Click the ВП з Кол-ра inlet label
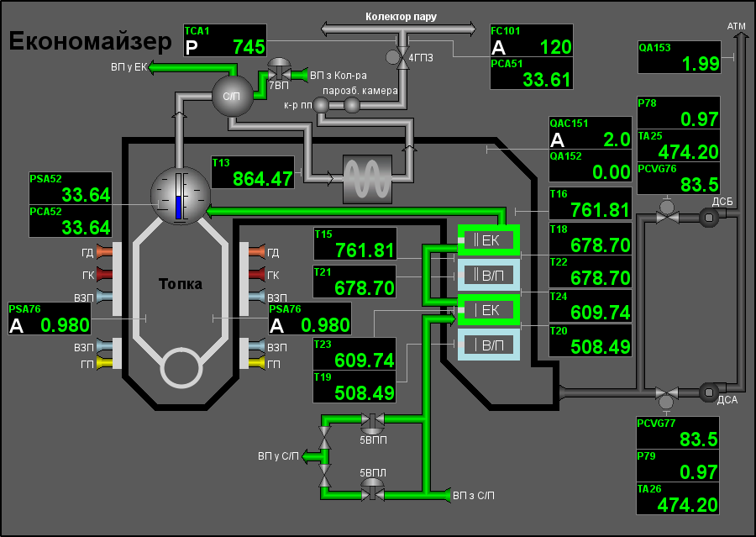The width and height of the screenshot is (756, 537). coord(339,76)
